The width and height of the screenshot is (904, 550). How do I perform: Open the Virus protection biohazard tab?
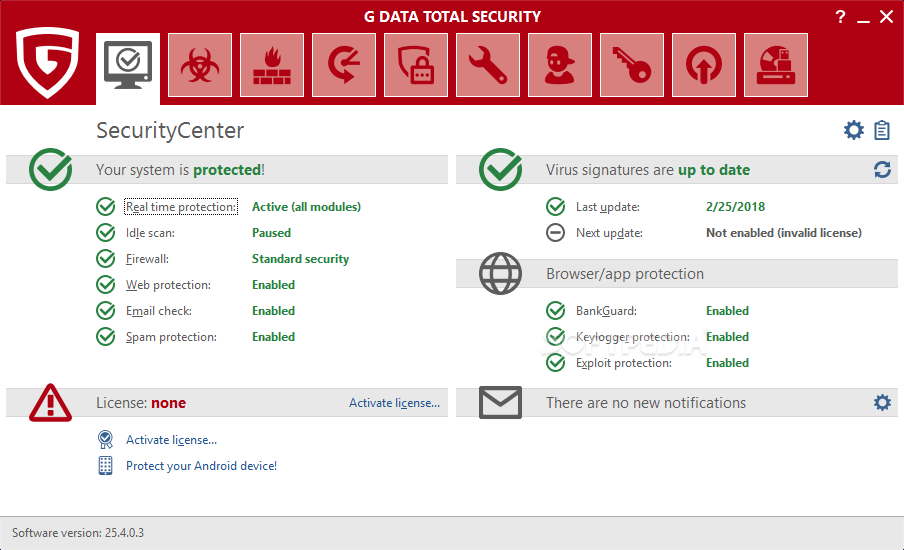pos(200,65)
